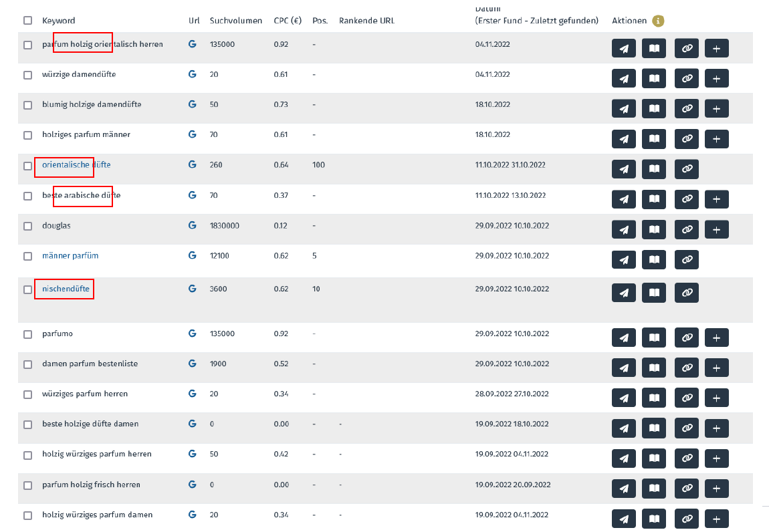This screenshot has width=769, height=532.
Task: Click the Google icon in douglas row
Action: click(x=193, y=225)
